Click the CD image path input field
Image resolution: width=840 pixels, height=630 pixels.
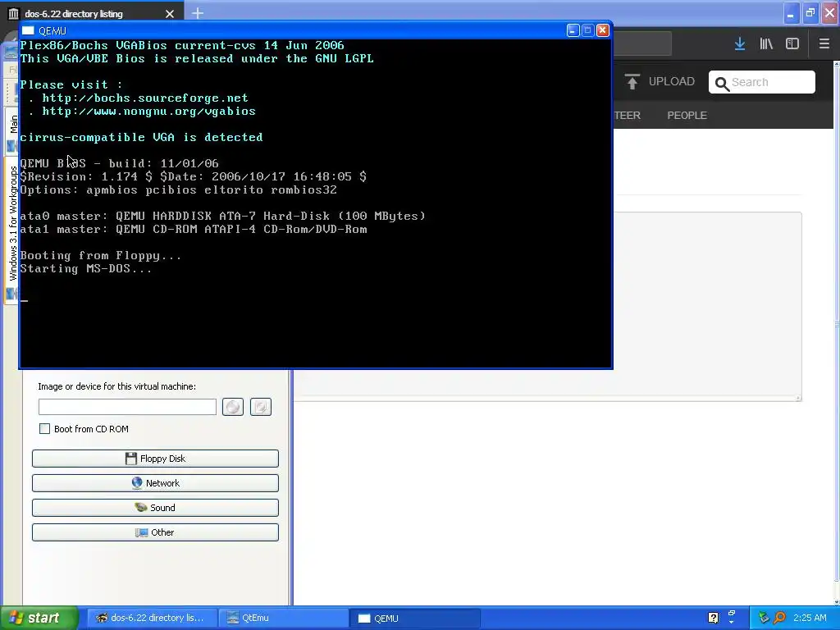coord(127,407)
